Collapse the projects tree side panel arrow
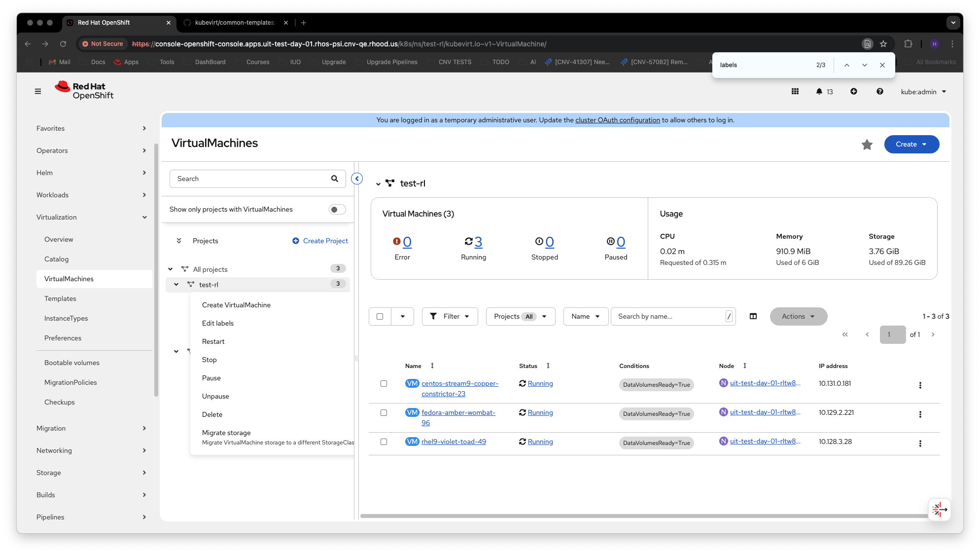The height and width of the screenshot is (554, 980). pyautogui.click(x=357, y=179)
